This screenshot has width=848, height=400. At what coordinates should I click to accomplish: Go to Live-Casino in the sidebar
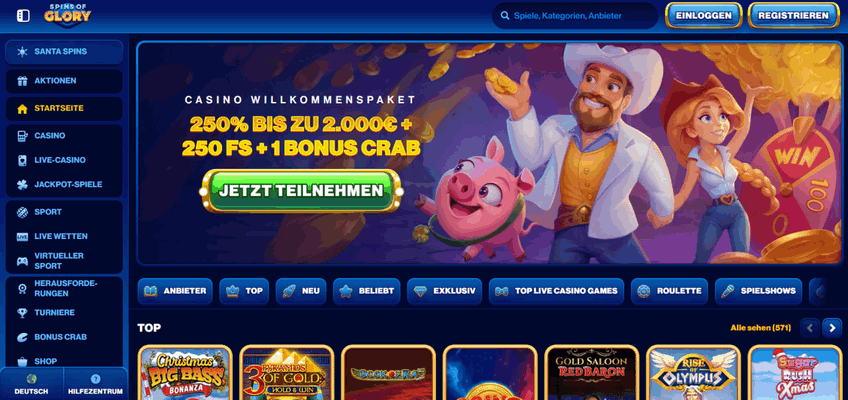(64, 160)
